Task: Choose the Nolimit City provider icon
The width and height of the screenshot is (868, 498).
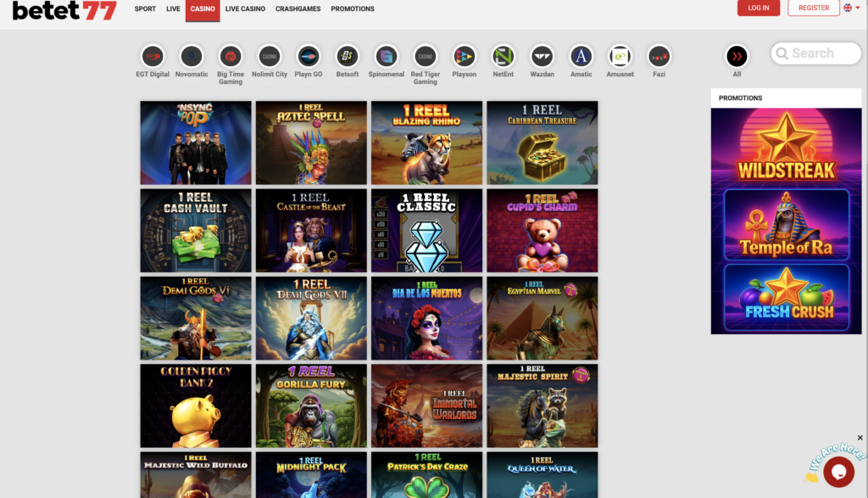Action: pyautogui.click(x=270, y=56)
